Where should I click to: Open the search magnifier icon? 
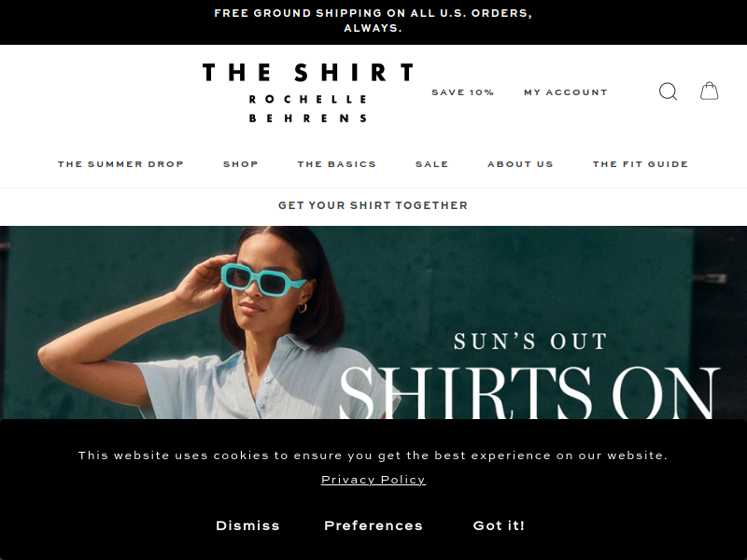coord(668,91)
